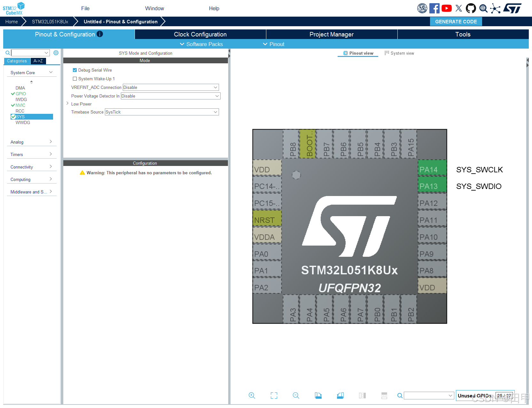Screen dimensions: 532x408
Task: Click the globe search icon in header
Action: 483,8
